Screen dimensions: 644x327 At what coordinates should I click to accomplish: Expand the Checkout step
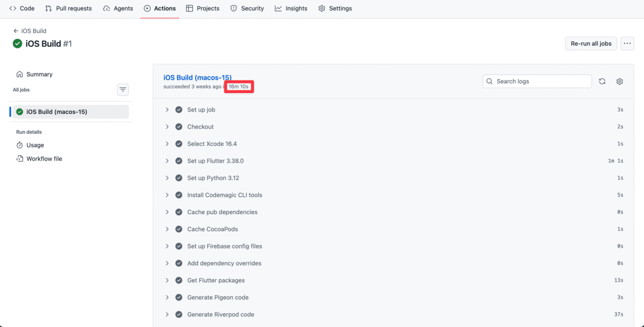tap(167, 127)
